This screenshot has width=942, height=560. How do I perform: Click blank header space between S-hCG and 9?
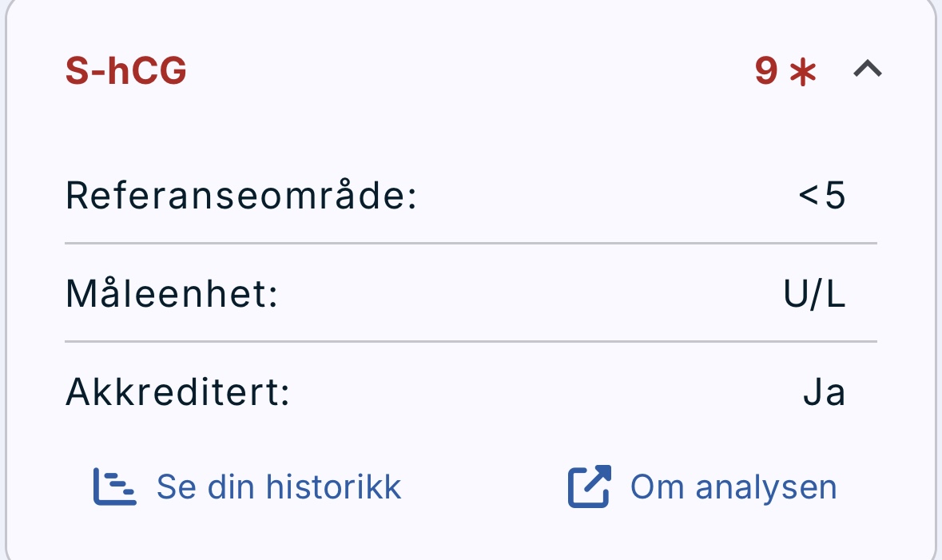[x=471, y=72]
